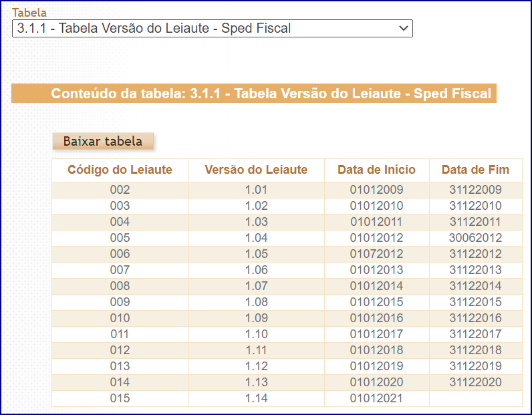
Task: Click end date 31122014
Action: point(476,286)
